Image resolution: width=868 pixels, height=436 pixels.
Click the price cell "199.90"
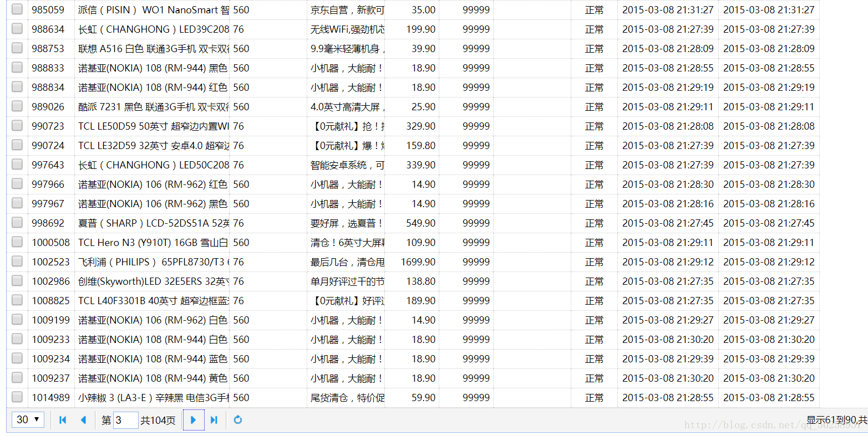coord(420,29)
